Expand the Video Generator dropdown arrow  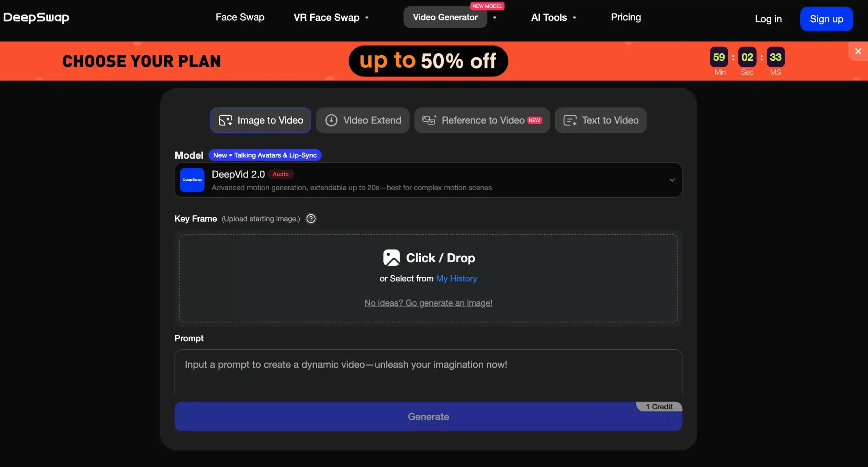tap(495, 18)
